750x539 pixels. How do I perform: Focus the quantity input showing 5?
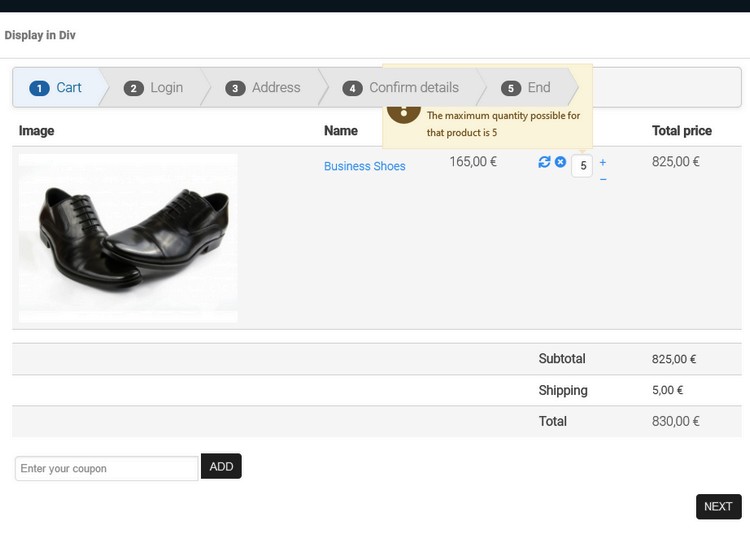(x=583, y=166)
